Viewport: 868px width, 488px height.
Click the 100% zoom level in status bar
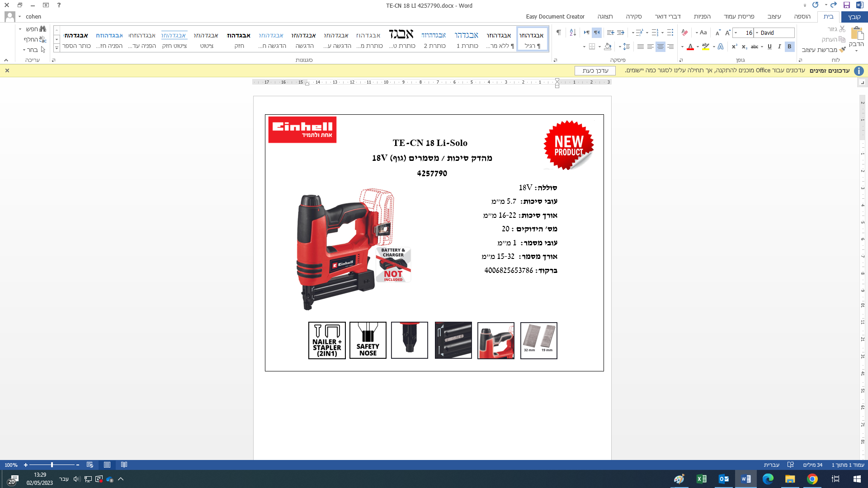point(11,465)
